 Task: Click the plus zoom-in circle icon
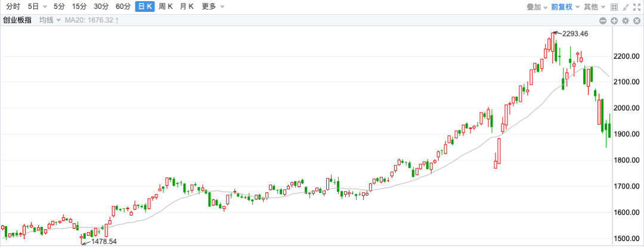(614, 21)
